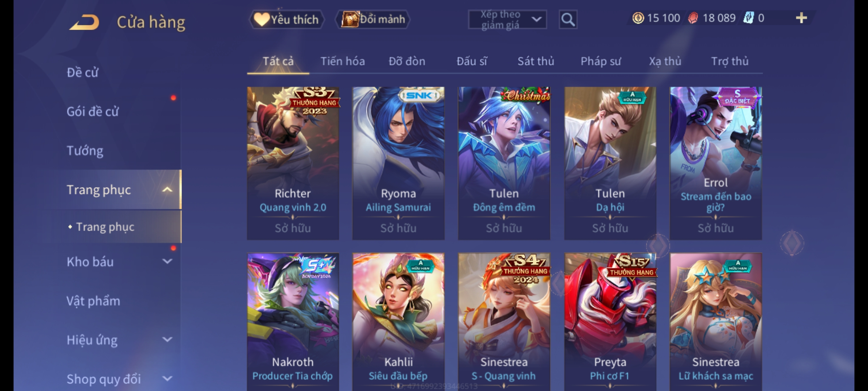Select the Tiến hóa tab

[342, 61]
